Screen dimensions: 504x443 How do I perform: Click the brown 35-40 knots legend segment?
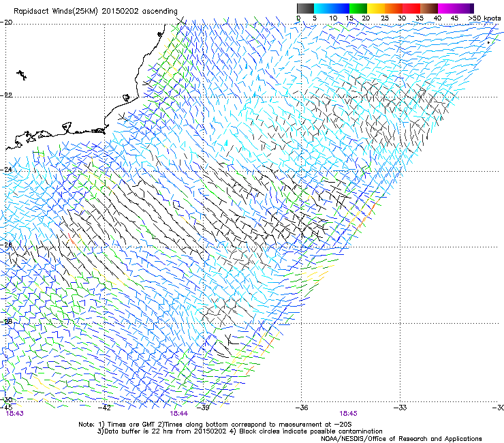pos(429,8)
